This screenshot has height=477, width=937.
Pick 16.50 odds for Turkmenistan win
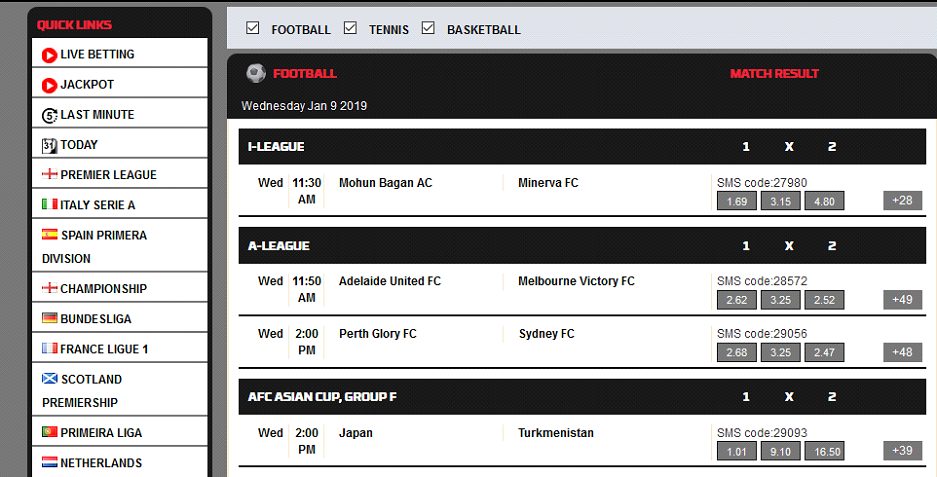click(x=825, y=451)
